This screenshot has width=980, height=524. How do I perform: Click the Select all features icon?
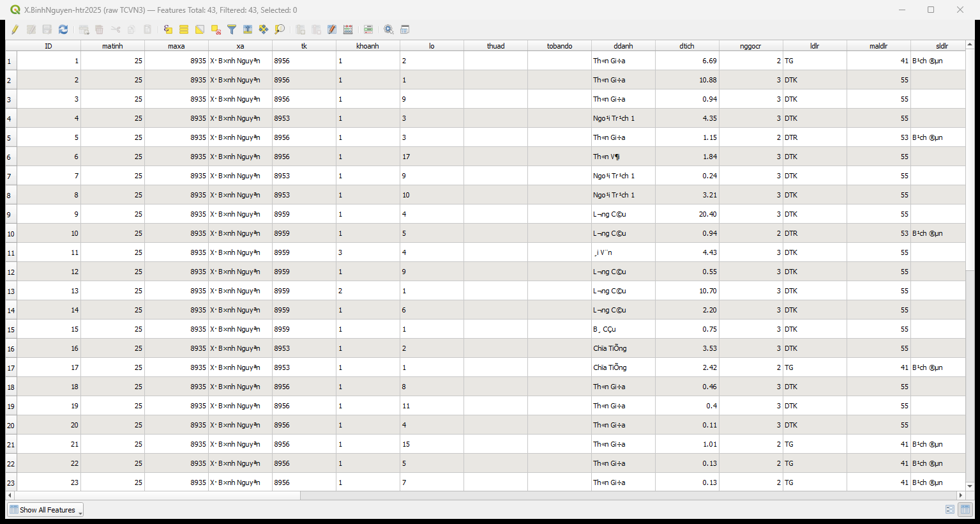tap(184, 29)
